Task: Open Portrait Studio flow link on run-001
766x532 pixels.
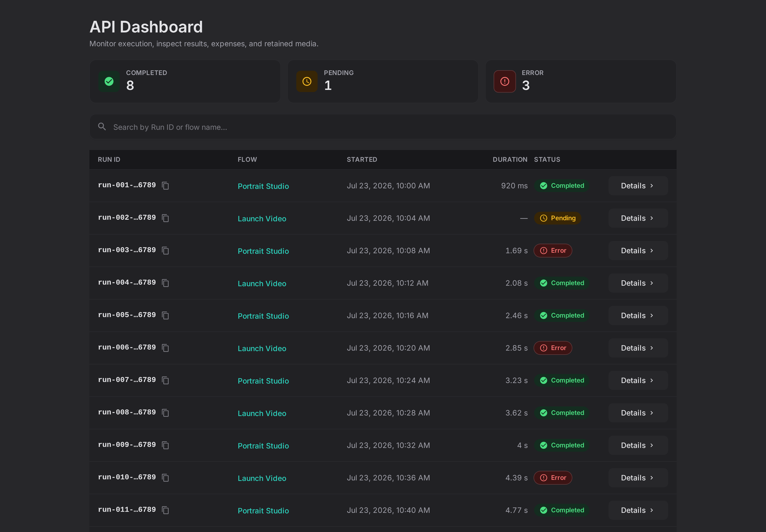Action: tap(263, 186)
